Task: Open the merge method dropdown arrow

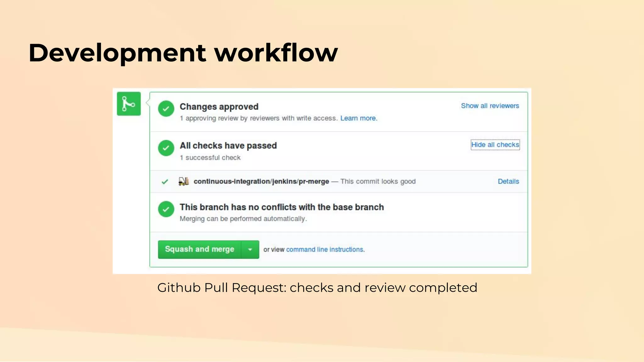Action: (x=250, y=250)
